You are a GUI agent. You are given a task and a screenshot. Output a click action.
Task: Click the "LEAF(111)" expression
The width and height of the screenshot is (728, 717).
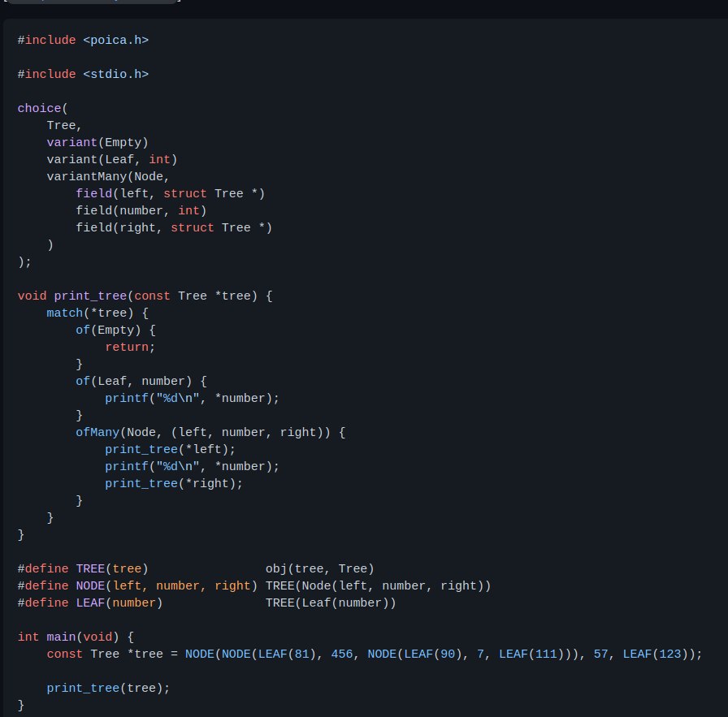(x=531, y=654)
